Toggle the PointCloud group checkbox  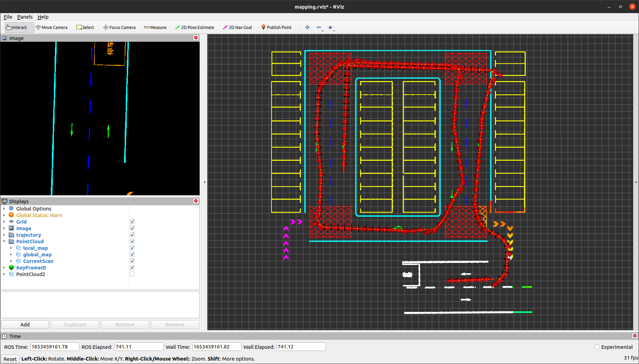pos(132,241)
